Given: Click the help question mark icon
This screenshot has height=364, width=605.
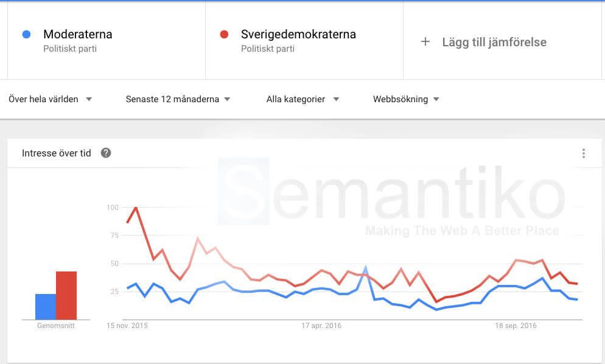Looking at the screenshot, I should [106, 153].
